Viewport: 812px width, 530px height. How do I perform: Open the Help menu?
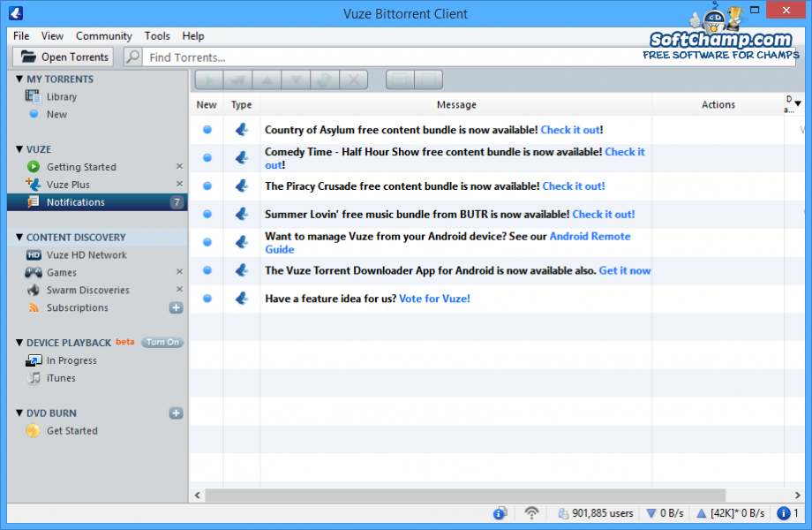click(x=193, y=35)
